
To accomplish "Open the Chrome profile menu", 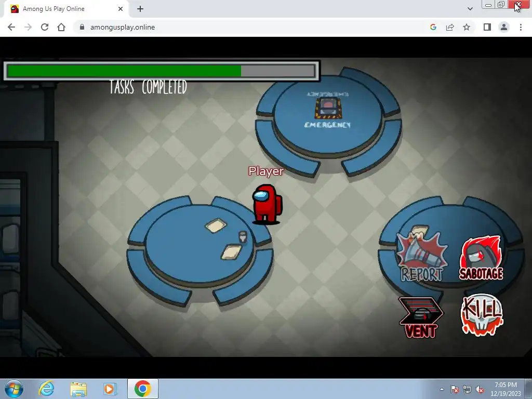I will [x=504, y=27].
